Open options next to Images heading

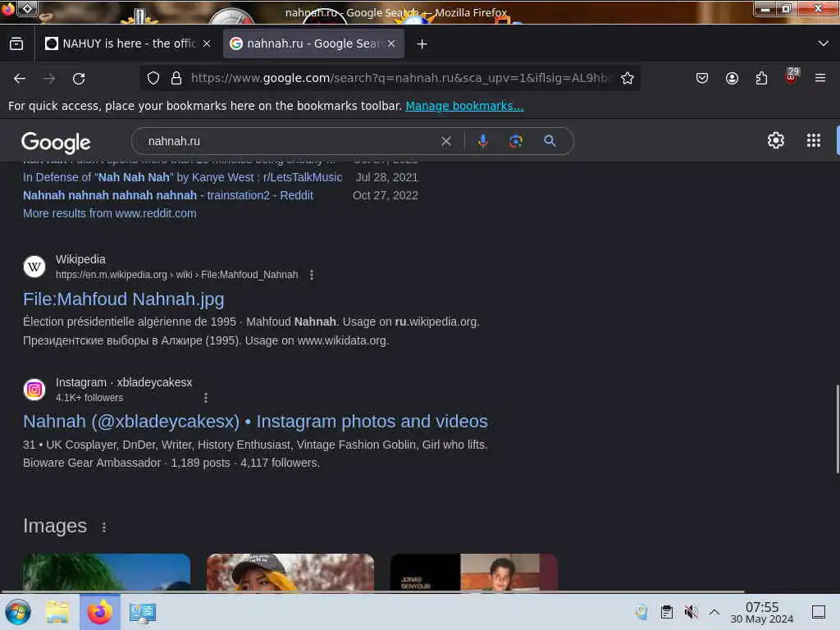point(104,527)
